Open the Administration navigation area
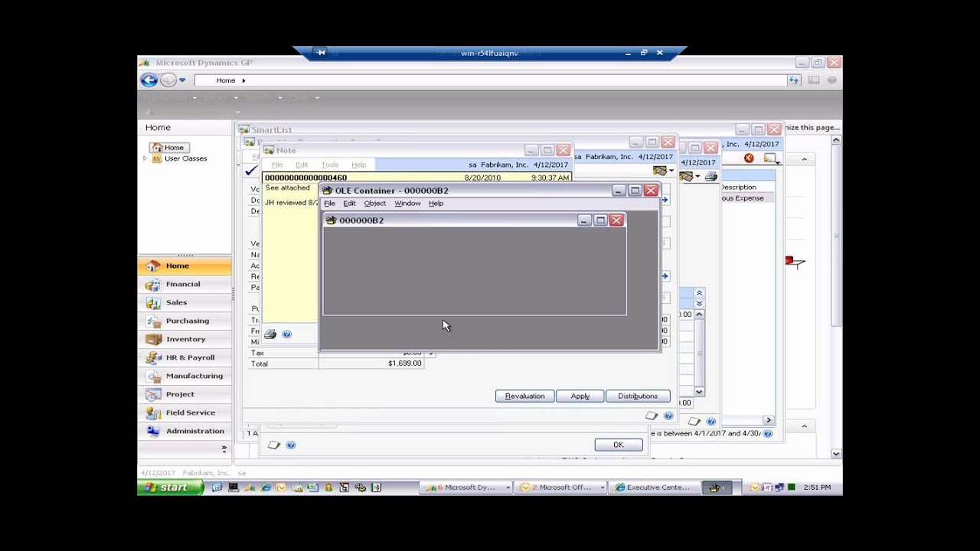Viewport: 980px width, 551px height. (x=185, y=431)
